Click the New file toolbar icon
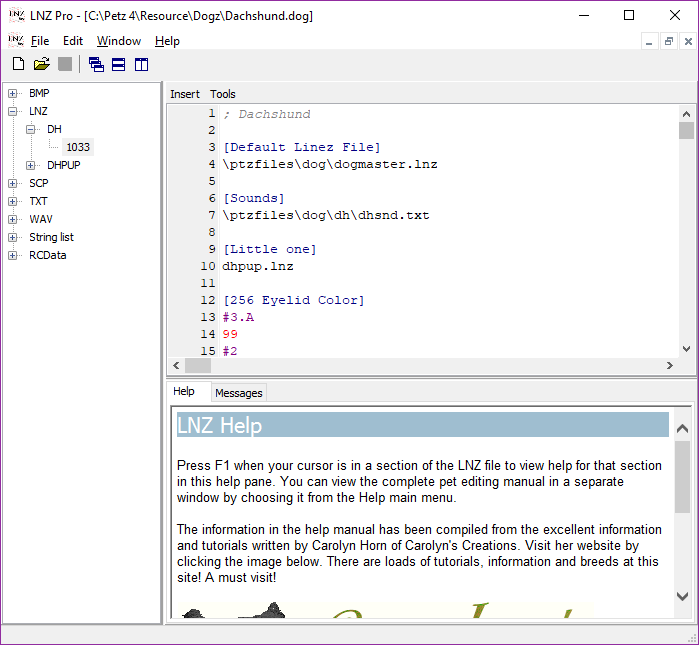 click(x=18, y=65)
